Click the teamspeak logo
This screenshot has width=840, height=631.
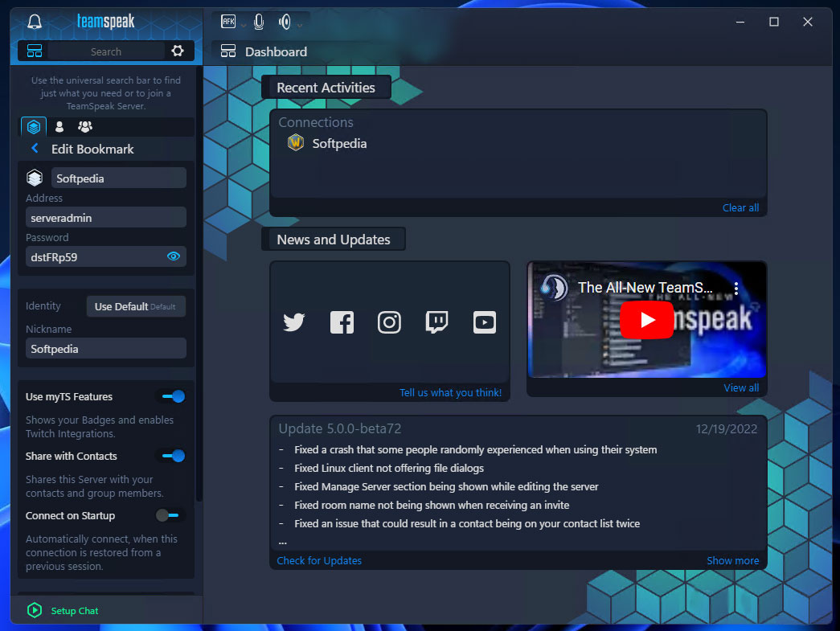tap(105, 22)
